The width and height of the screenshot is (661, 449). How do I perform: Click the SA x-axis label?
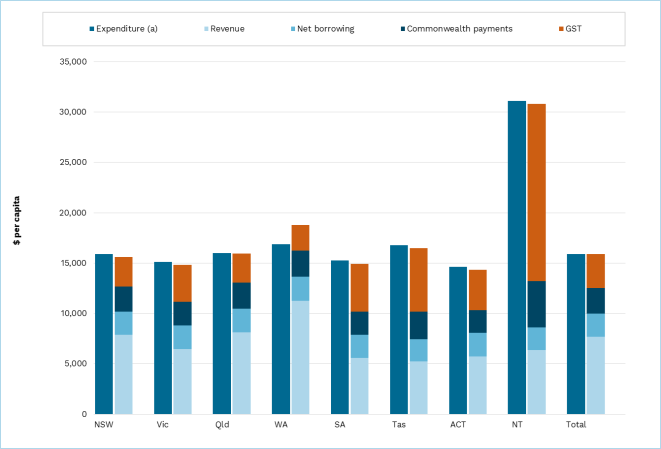point(340,425)
